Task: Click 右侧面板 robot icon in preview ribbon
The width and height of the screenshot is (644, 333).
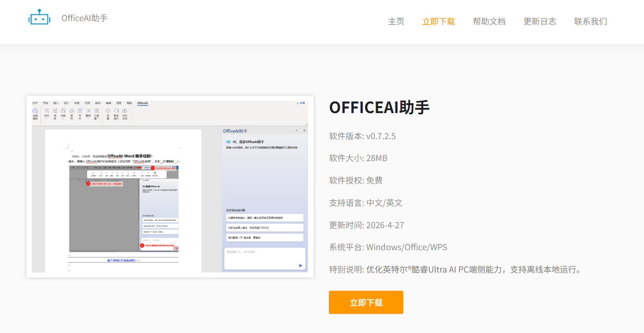Action: [x=35, y=111]
